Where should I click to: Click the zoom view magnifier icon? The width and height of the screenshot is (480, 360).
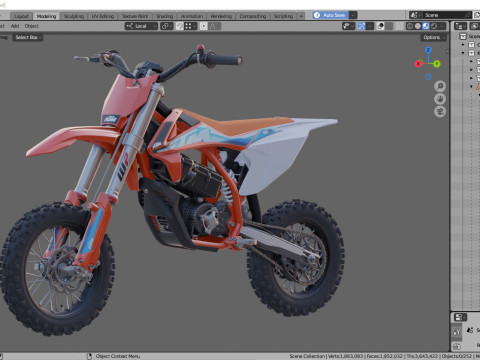pos(440,86)
